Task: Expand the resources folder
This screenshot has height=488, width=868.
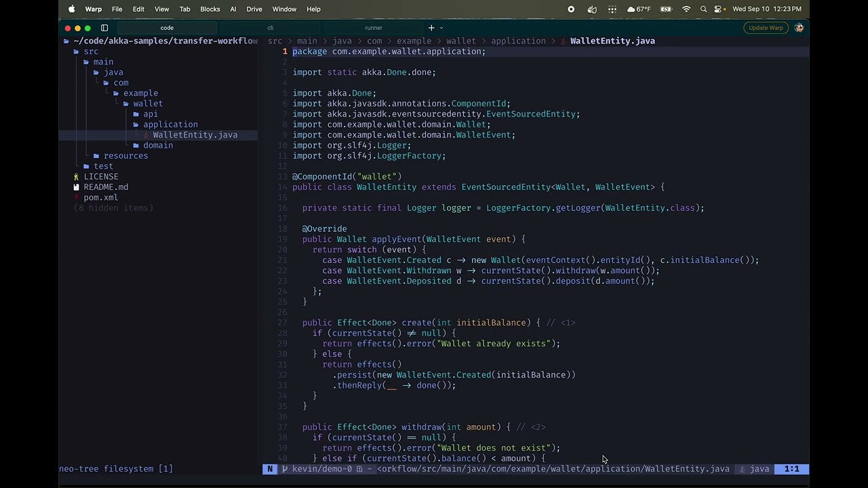Action: 125,156
